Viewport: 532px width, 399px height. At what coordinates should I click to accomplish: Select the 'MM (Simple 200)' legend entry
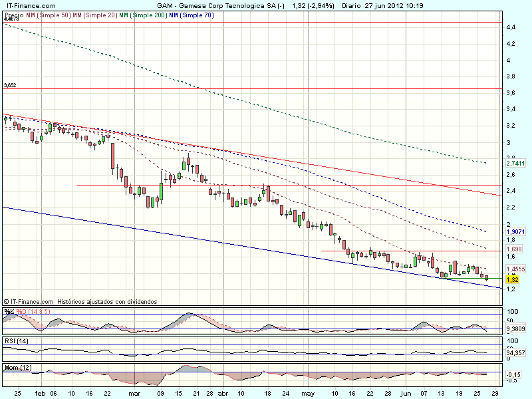(x=143, y=15)
